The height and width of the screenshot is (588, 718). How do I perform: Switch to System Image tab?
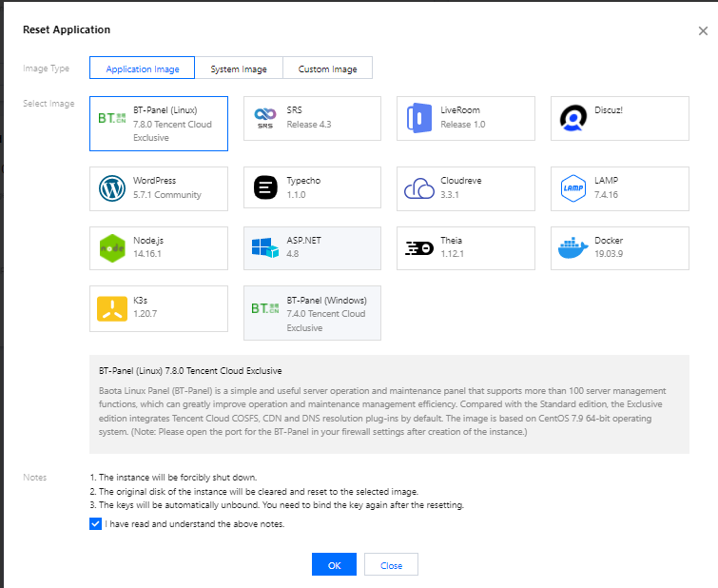(x=239, y=68)
